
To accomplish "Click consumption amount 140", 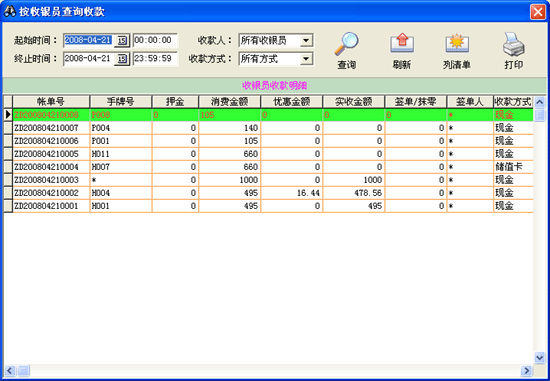I will coord(229,128).
